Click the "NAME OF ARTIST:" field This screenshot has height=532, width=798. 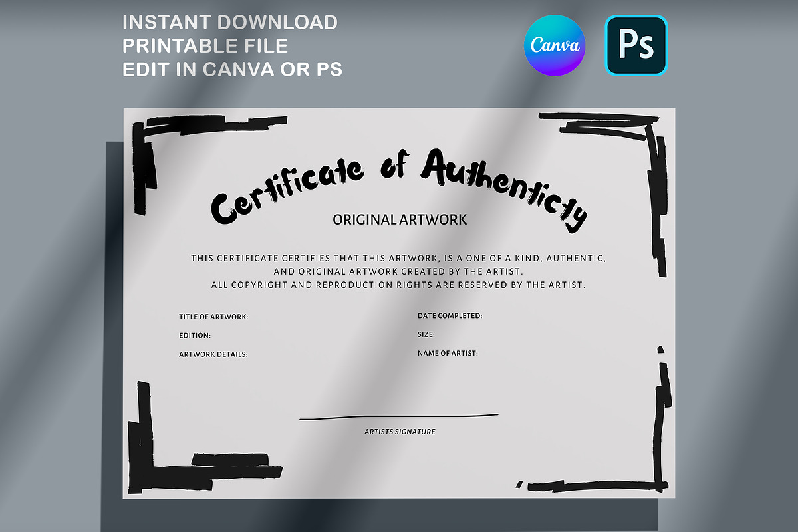click(448, 354)
